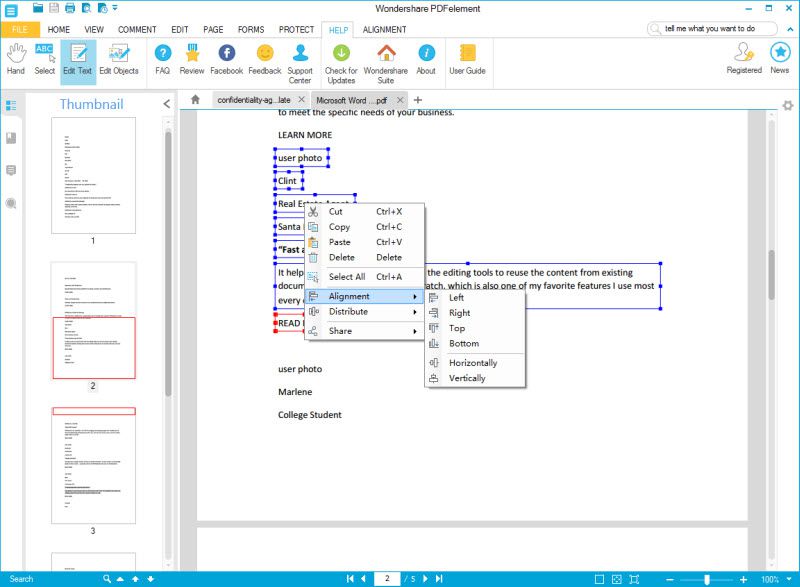The height and width of the screenshot is (587, 800).
Task: Click the Registered account icon
Action: [x=744, y=59]
